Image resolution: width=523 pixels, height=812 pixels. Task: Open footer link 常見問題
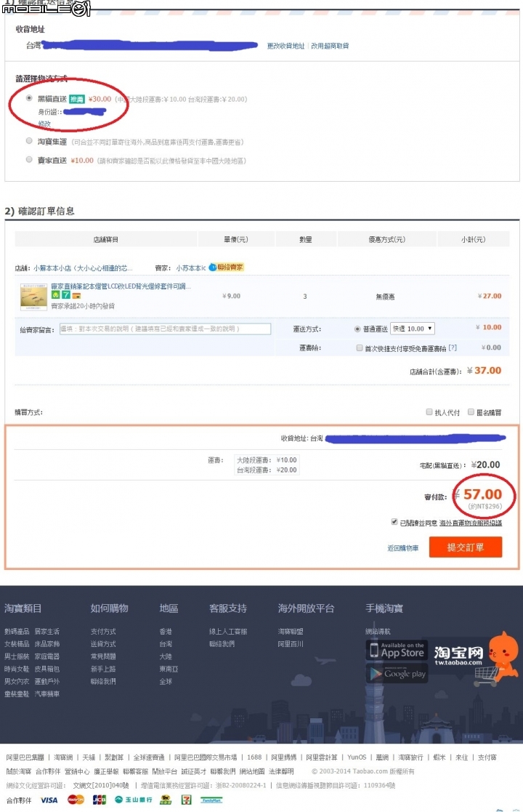(103, 656)
